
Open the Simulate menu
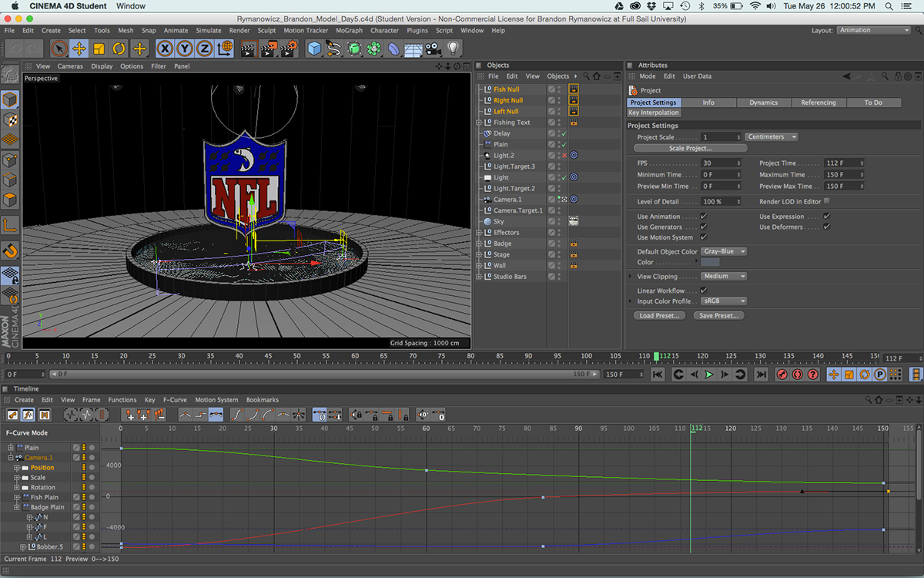[x=209, y=31]
